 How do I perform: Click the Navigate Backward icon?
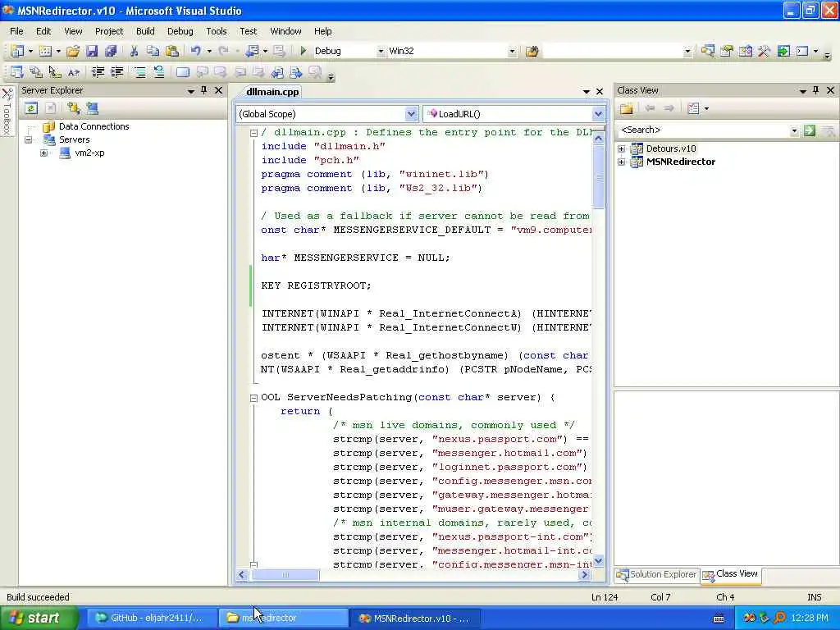252,51
